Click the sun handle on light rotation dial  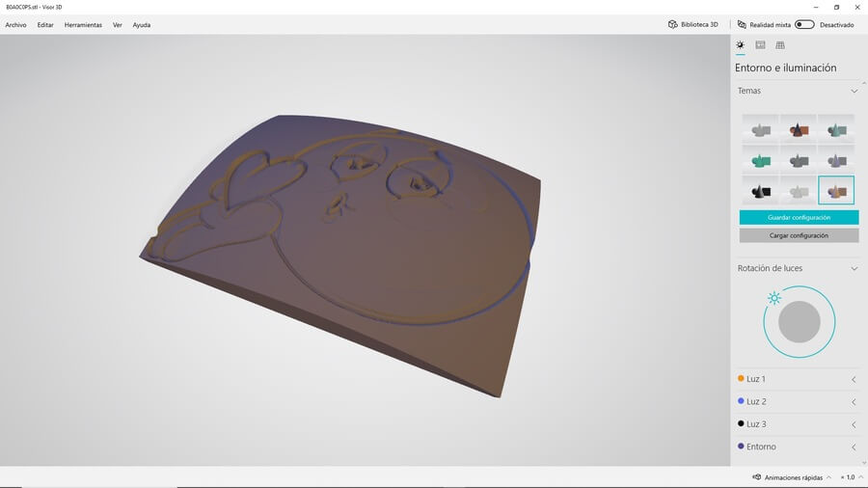tap(773, 299)
